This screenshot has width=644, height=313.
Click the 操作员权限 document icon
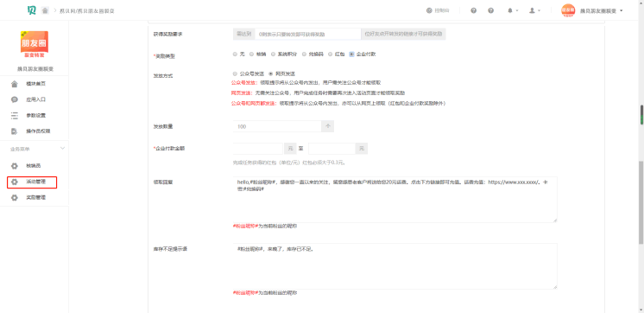(15, 131)
